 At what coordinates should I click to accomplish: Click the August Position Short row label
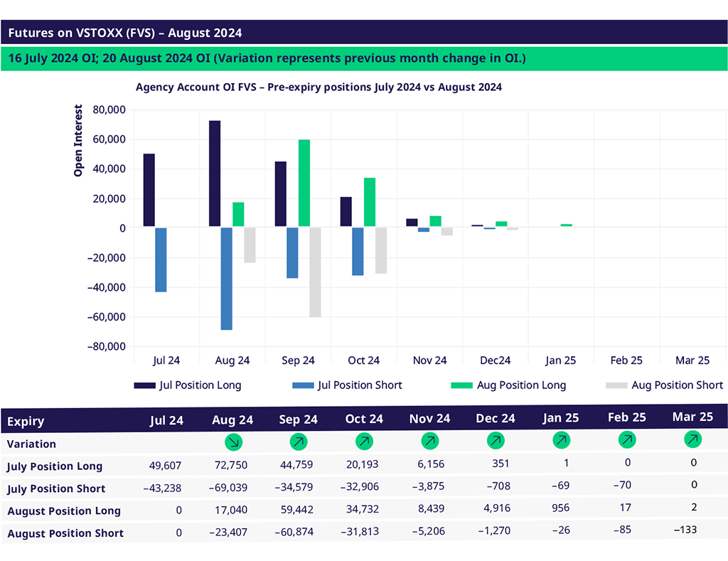(65, 533)
